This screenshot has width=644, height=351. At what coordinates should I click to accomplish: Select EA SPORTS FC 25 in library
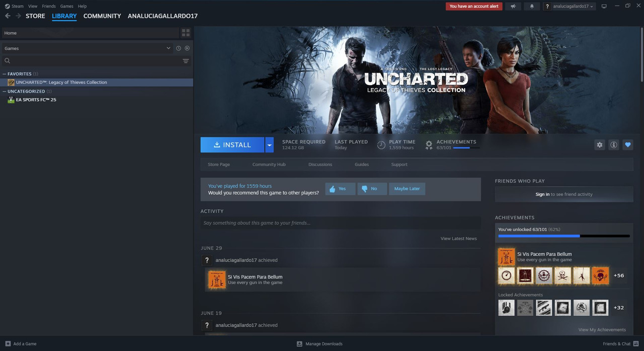click(36, 100)
